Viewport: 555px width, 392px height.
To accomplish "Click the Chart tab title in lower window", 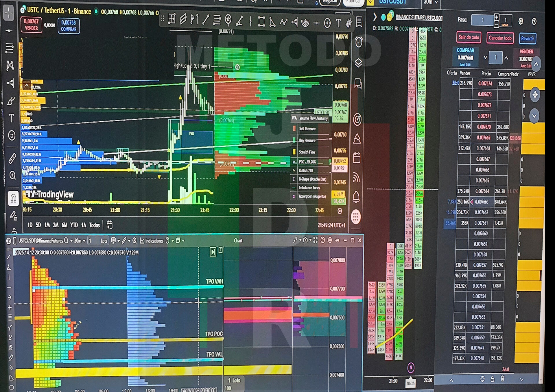I will pos(238,241).
